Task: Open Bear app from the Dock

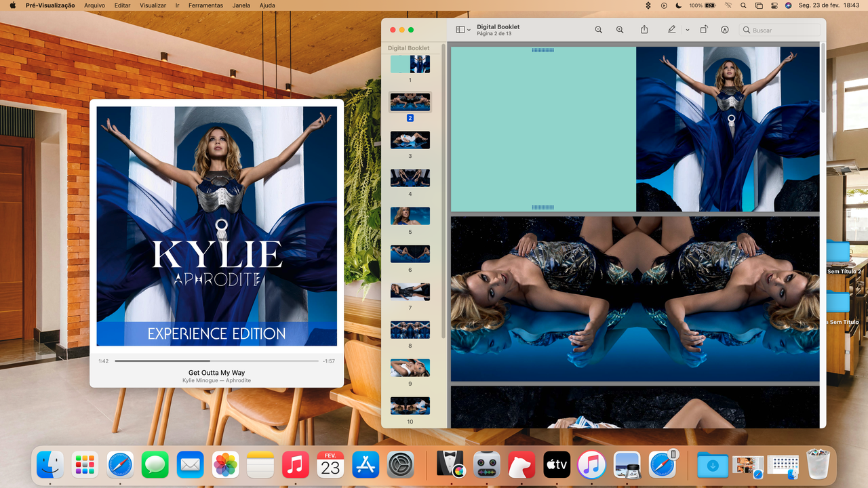Action: pyautogui.click(x=521, y=465)
